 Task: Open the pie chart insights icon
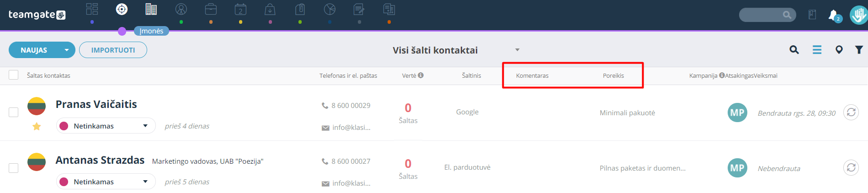click(x=330, y=9)
